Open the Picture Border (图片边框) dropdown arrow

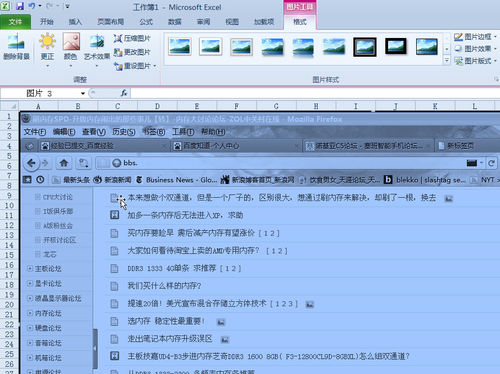[495, 37]
